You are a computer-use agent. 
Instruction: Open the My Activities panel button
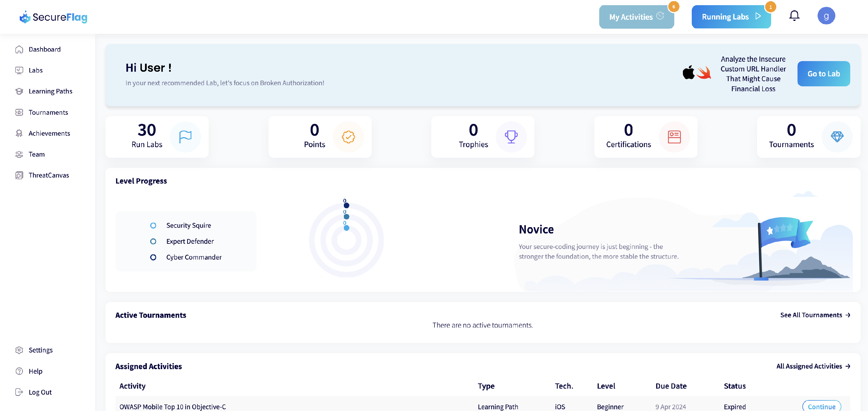tap(636, 17)
